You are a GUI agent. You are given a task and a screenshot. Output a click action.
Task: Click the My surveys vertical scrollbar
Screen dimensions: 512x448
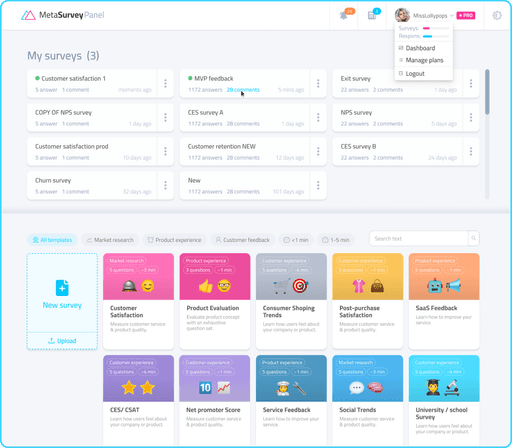[487, 92]
